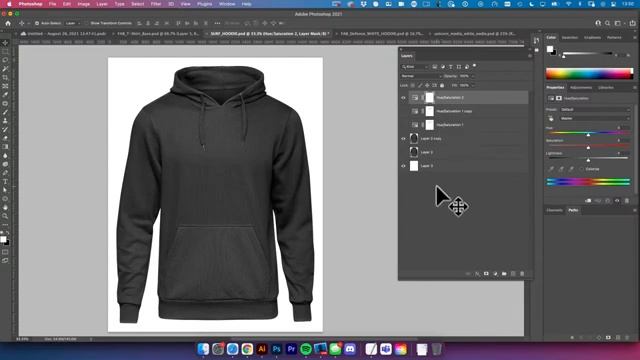Open the Opacity value dropdown
Screen dimensions: 640x360
pos(472,76)
